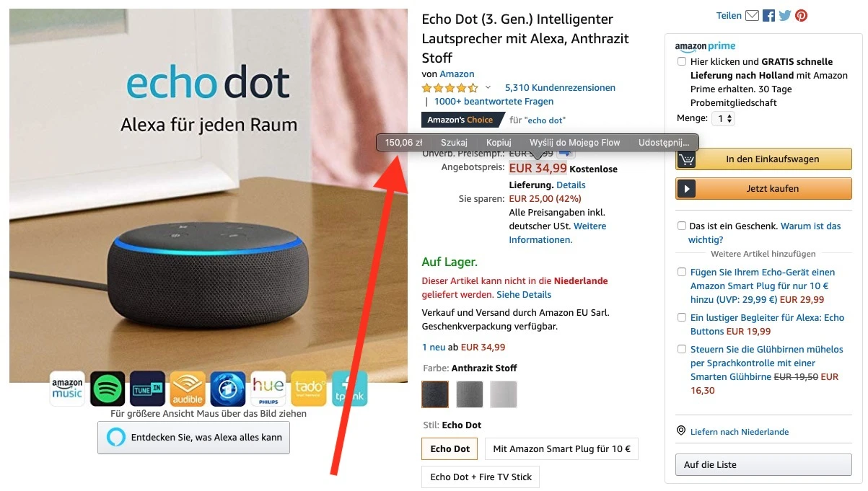Viewport: 868px width, 491px height.
Task: Open the 'Auf die Liste' dropdown
Action: tap(763, 464)
